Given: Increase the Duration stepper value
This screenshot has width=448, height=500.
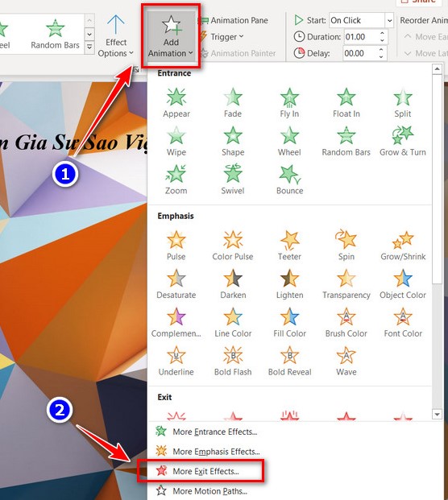Looking at the screenshot, I should click(x=382, y=33).
